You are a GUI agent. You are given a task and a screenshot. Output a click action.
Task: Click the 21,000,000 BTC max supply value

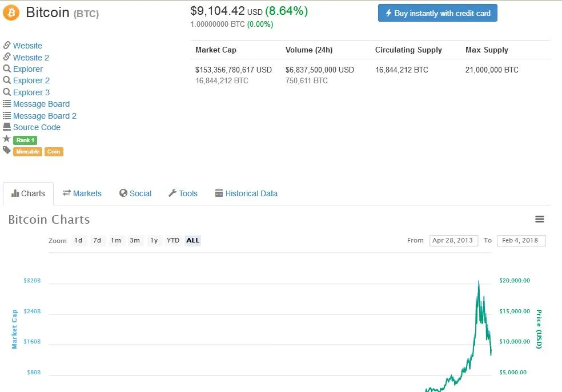[492, 70]
